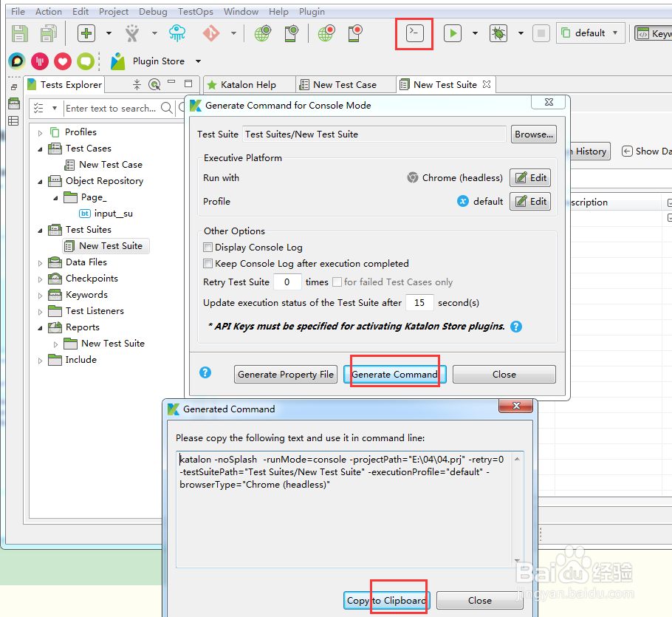
Task: Click Generate Property File button
Action: coord(286,375)
